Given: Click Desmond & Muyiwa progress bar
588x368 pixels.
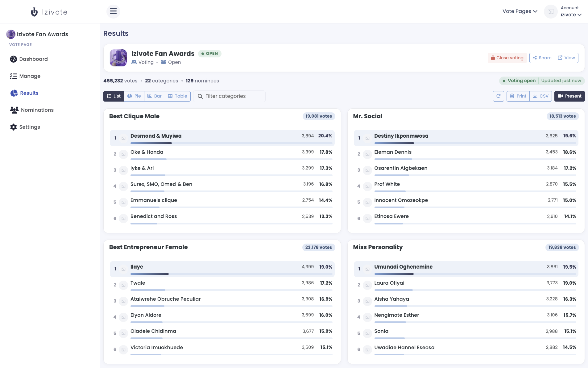Looking at the screenshot, I should (231, 143).
